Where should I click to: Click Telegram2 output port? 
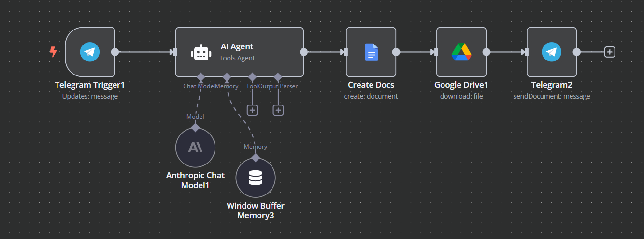click(x=577, y=52)
